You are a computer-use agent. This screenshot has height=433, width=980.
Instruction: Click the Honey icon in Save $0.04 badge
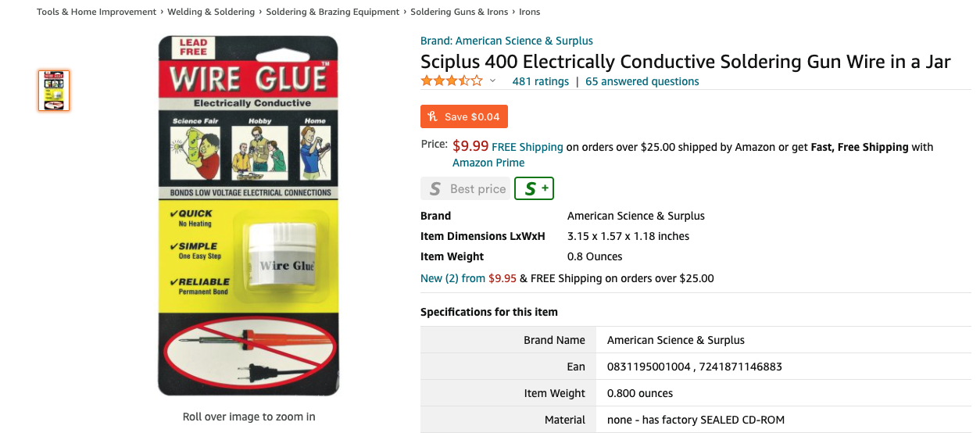pyautogui.click(x=432, y=116)
